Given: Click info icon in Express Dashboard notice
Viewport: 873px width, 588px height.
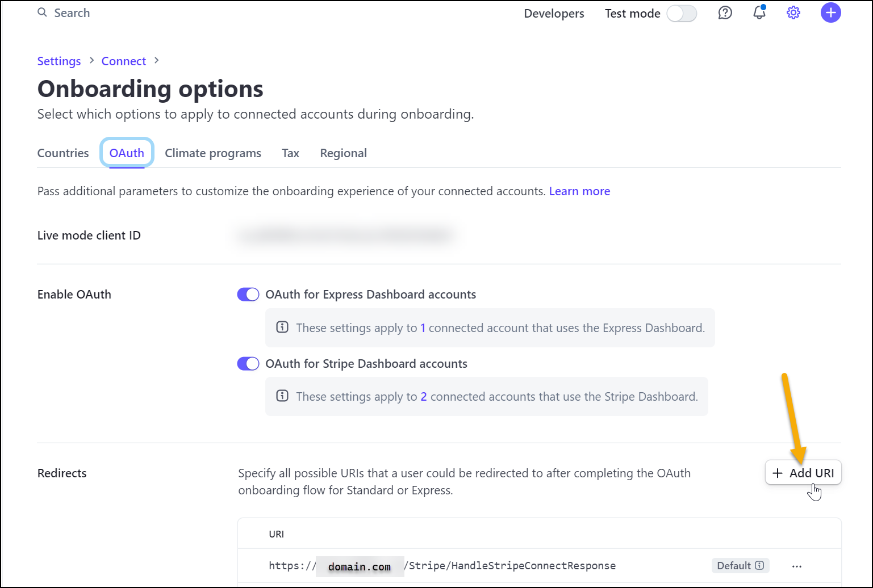Looking at the screenshot, I should pos(282,327).
